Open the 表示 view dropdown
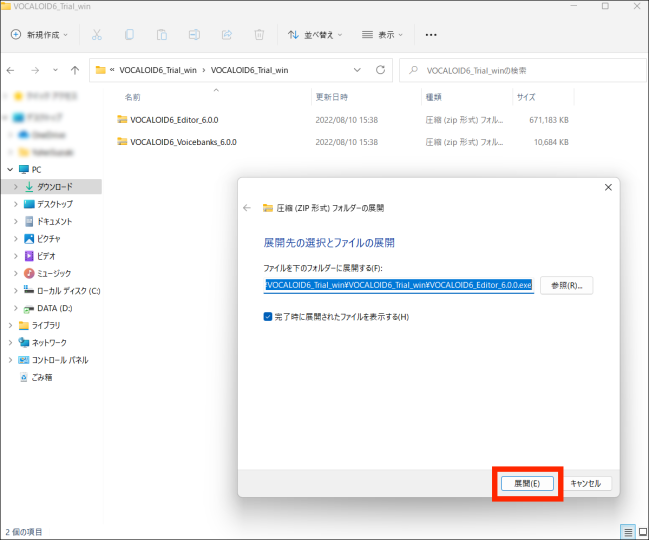The height and width of the screenshot is (540, 649). (385, 34)
